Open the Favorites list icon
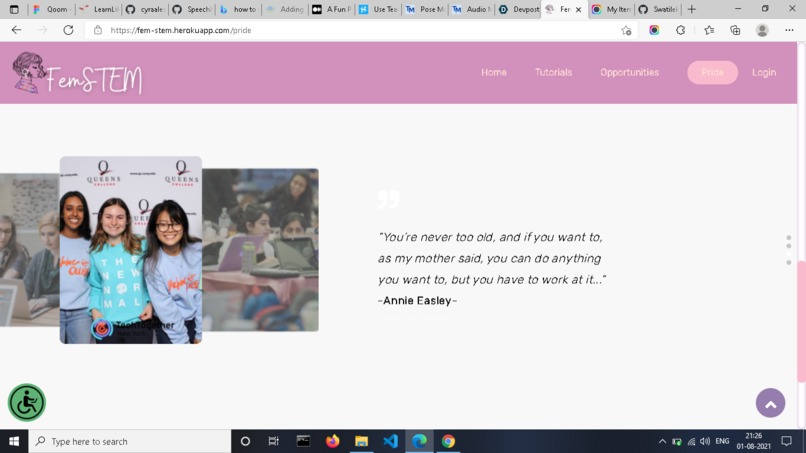 point(709,30)
